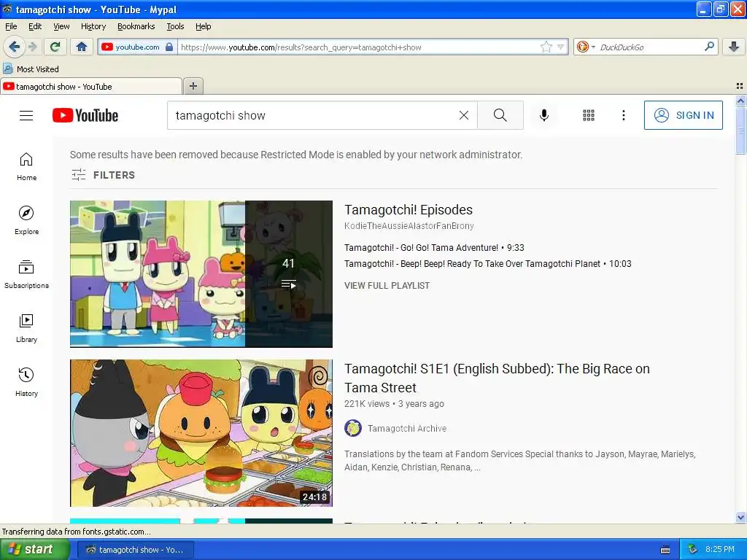
Task: Open the Bookmarks menu
Action: 136,26
